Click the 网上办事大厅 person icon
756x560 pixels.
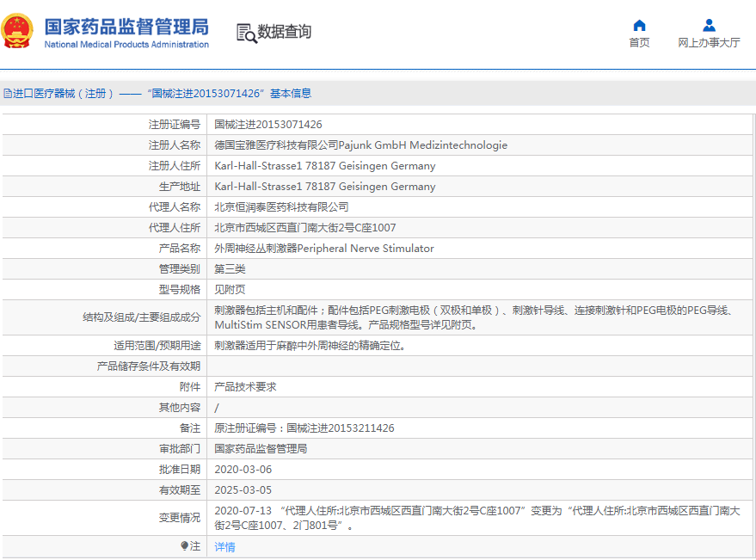tap(709, 25)
